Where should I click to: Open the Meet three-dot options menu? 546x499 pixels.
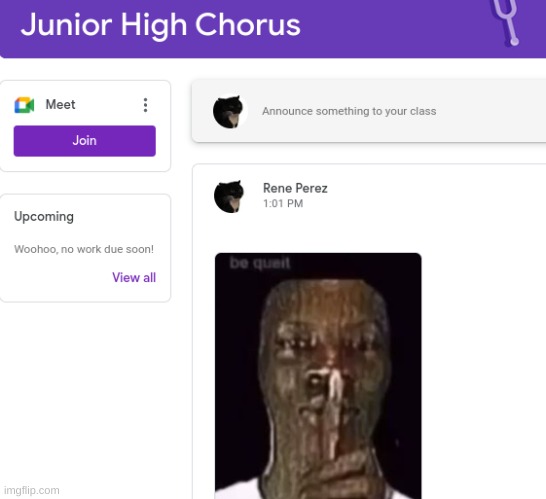click(x=146, y=105)
